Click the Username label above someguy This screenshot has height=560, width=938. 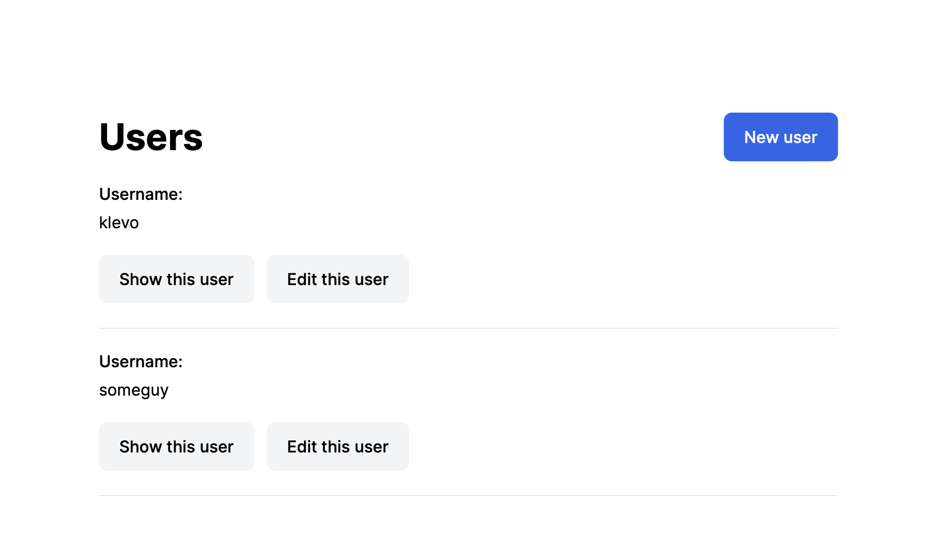tap(141, 362)
